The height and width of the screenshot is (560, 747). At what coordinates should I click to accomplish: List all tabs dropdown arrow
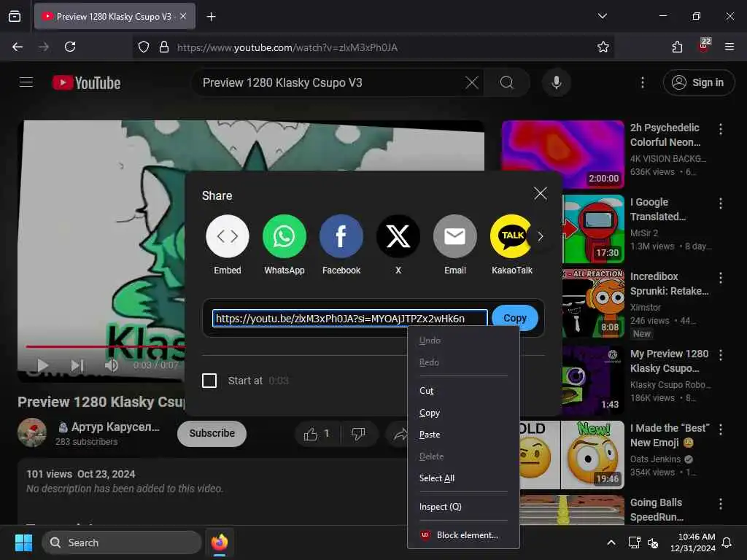(x=602, y=16)
